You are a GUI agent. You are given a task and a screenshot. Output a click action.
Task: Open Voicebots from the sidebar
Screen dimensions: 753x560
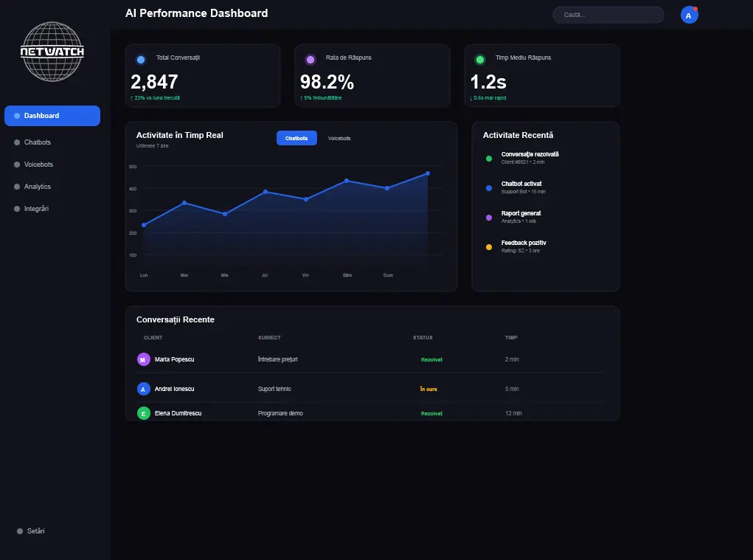click(38, 165)
